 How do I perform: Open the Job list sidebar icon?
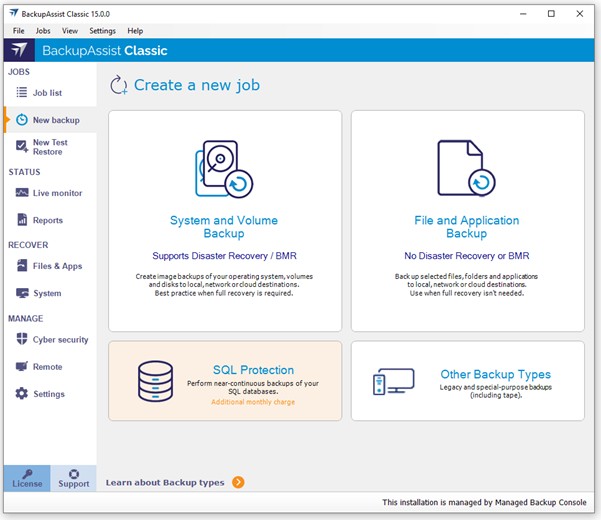pyautogui.click(x=21, y=93)
